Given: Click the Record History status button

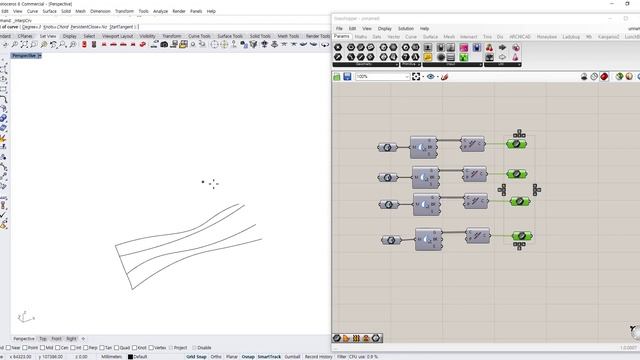Looking at the screenshot, I should click(x=318, y=357).
